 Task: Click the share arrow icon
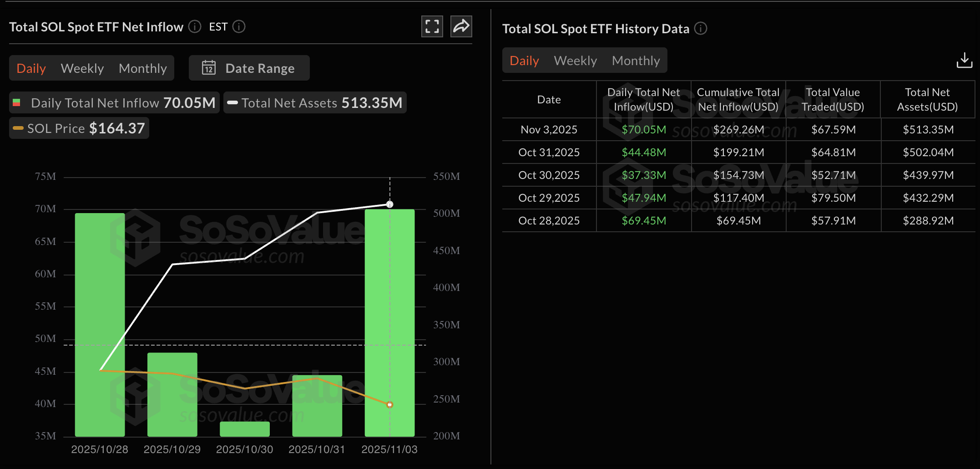(x=461, y=26)
